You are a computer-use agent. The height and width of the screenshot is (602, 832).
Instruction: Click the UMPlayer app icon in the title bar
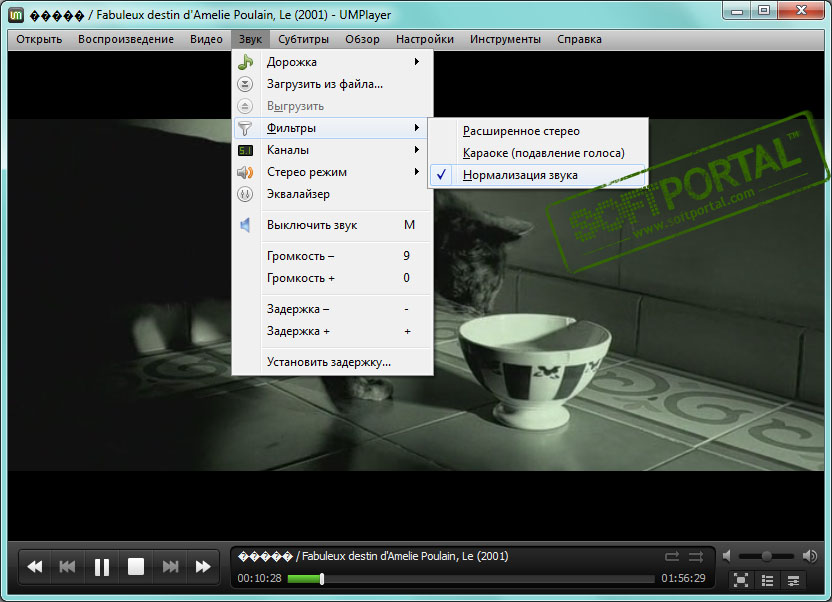pos(16,14)
